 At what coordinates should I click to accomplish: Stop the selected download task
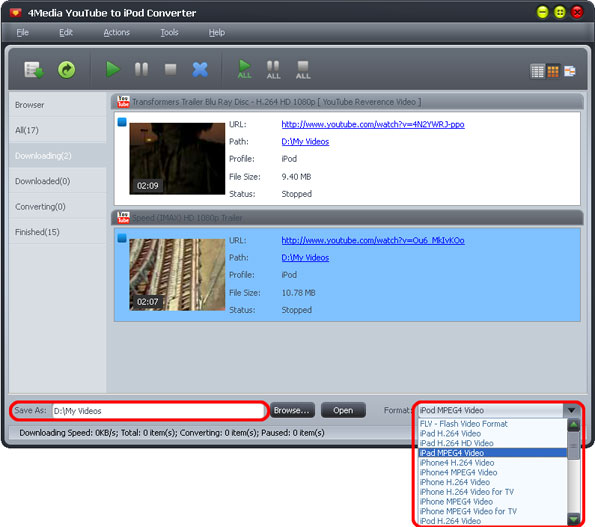click(x=170, y=69)
